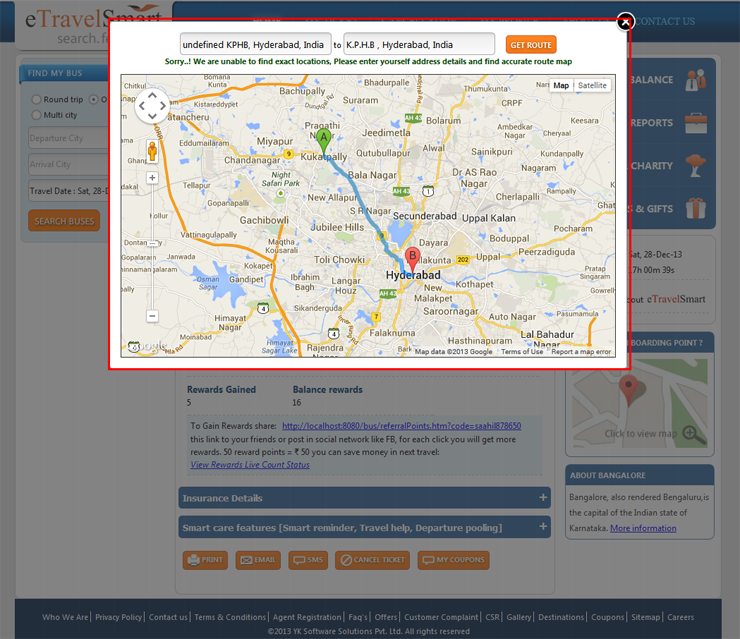The image size is (740, 639).
Task: Click the Print ticket button
Action: click(x=205, y=560)
